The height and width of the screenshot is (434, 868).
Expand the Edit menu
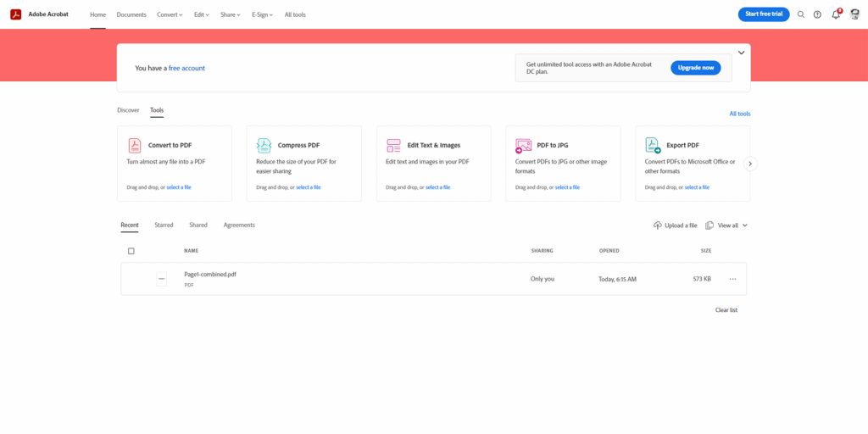pos(202,15)
